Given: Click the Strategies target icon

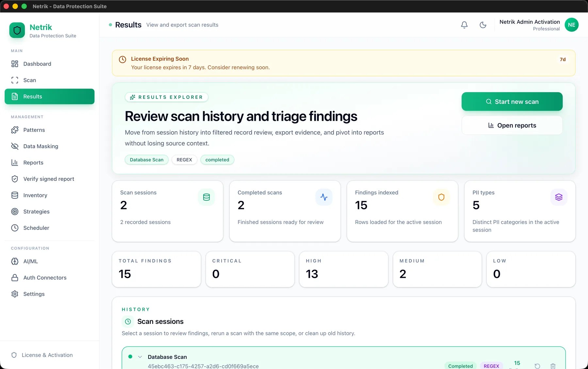Looking at the screenshot, I should pyautogui.click(x=15, y=212).
